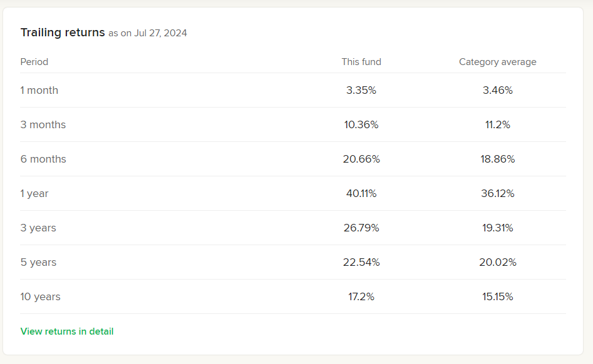Click the 26.79% three-year fund return
Image resolution: width=593 pixels, height=364 pixels.
click(361, 228)
